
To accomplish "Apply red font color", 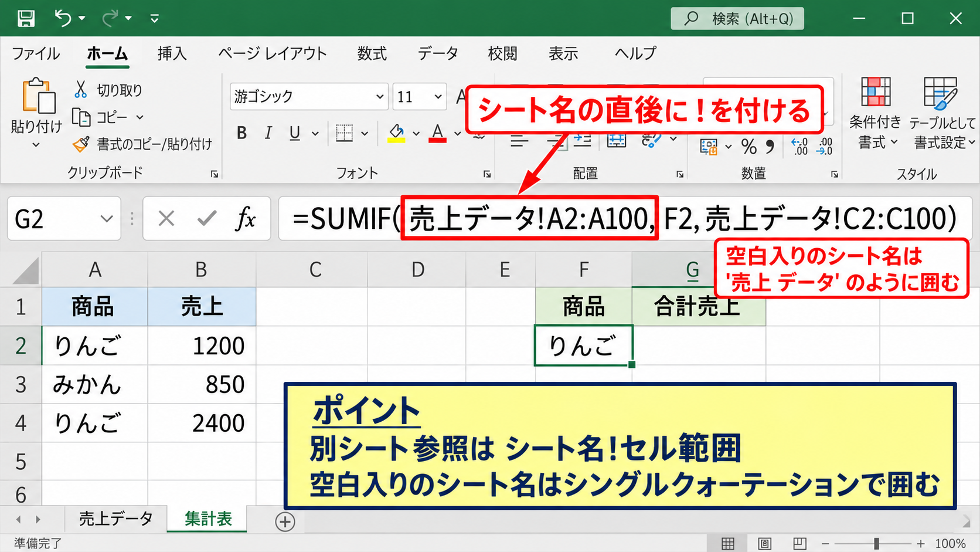I will [x=437, y=133].
